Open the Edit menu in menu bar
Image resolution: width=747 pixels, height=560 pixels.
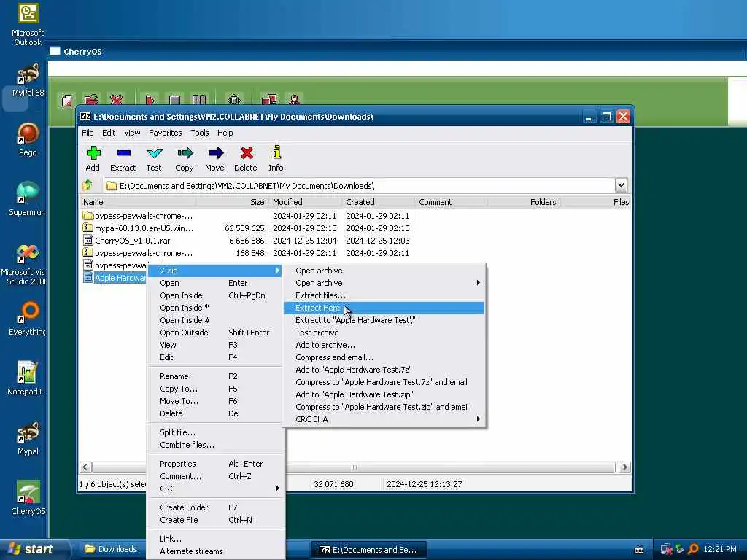pos(109,133)
